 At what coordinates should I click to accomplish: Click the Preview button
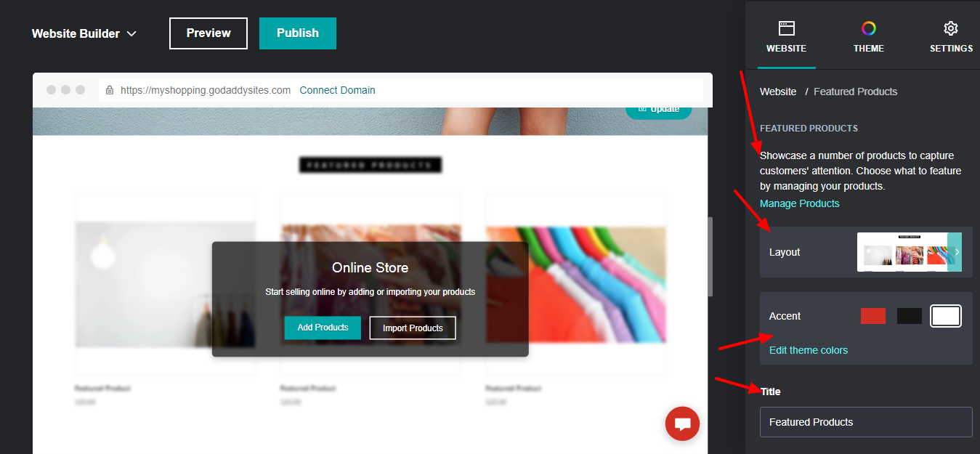(x=208, y=33)
